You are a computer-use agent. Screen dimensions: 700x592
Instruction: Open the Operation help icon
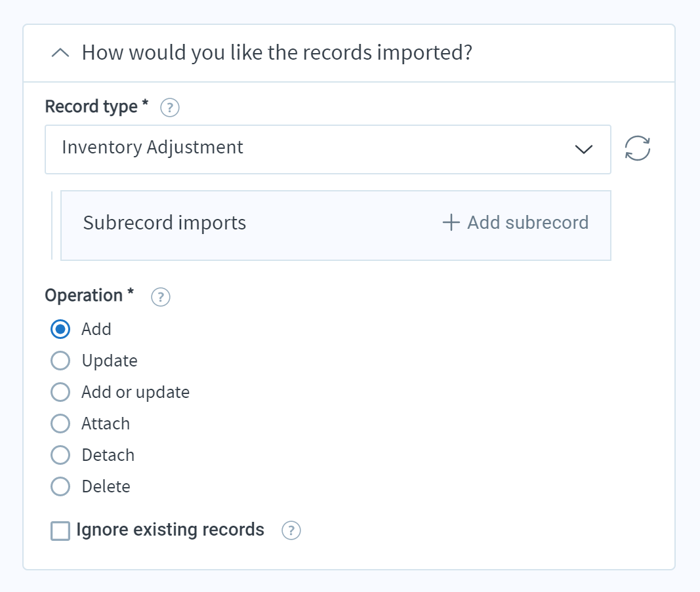click(x=160, y=297)
